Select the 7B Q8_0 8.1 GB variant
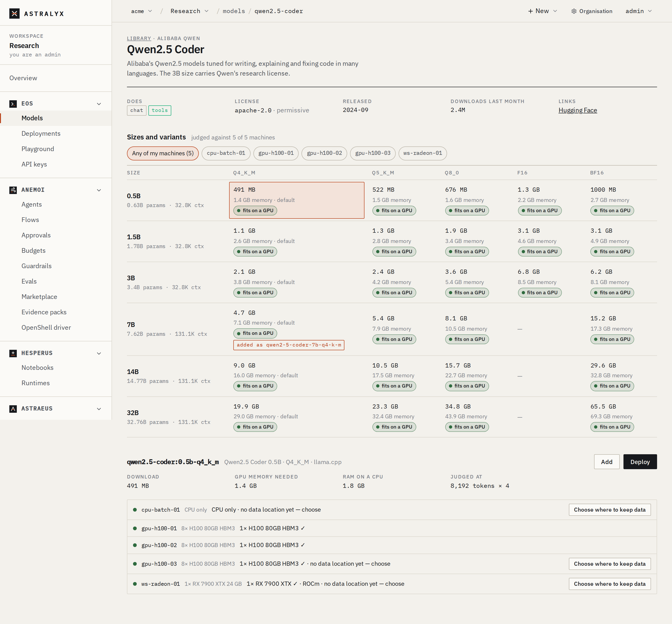Screen dimensions: 672x624 [478, 329]
